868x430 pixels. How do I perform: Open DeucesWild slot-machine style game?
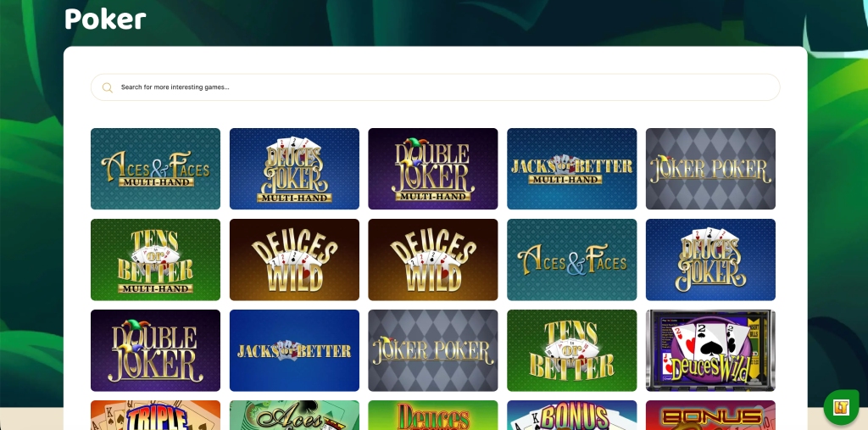pos(711,350)
